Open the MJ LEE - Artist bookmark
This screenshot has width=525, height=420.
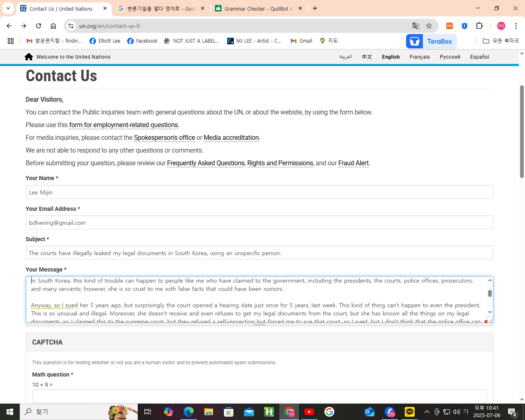[x=255, y=41]
